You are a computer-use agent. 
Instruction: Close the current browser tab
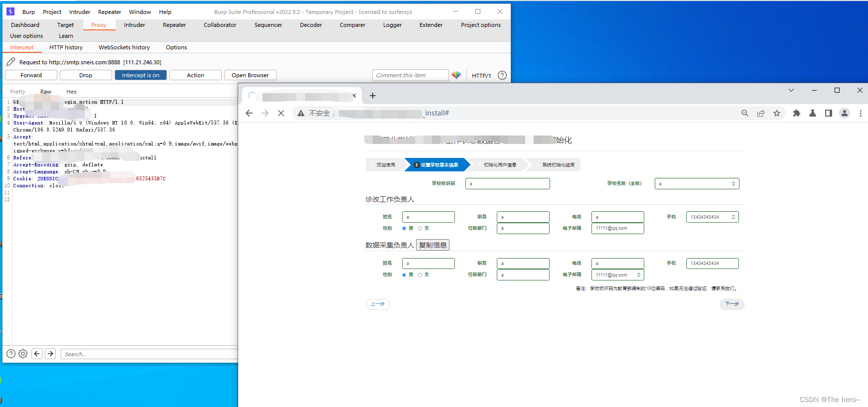[354, 96]
